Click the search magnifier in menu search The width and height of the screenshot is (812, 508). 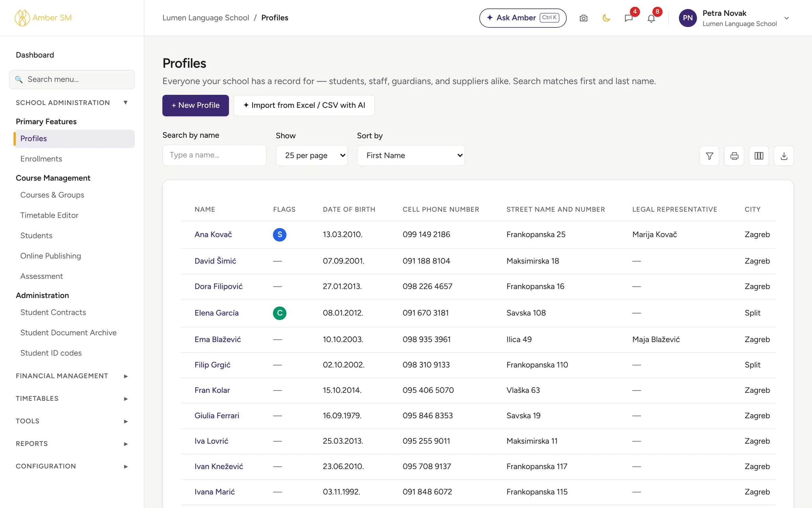pos(19,79)
